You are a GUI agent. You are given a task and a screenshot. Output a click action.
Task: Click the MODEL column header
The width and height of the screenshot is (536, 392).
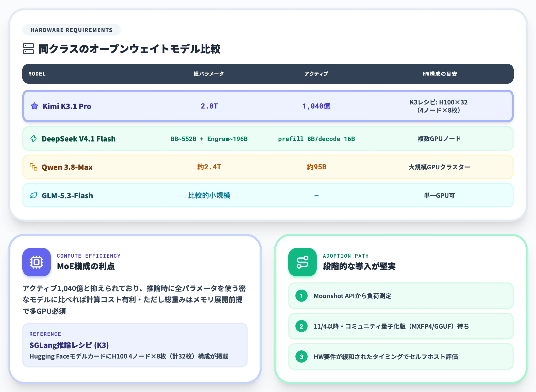click(x=37, y=74)
